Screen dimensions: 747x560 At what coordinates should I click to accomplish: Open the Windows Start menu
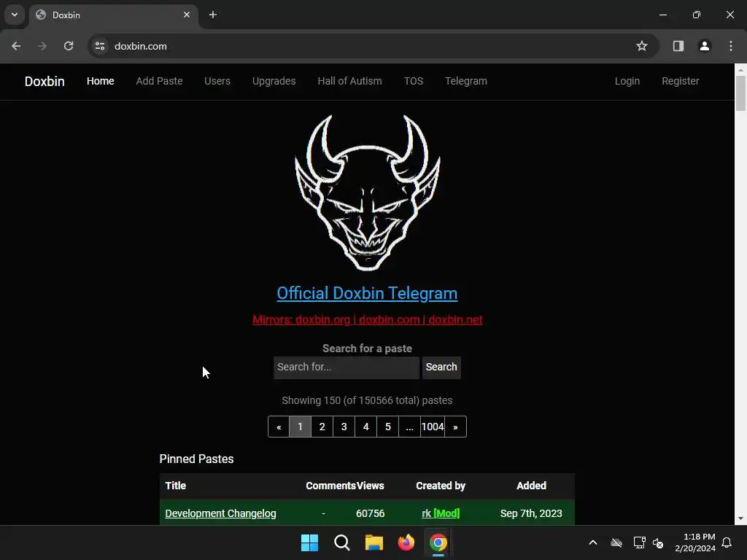[x=309, y=542]
